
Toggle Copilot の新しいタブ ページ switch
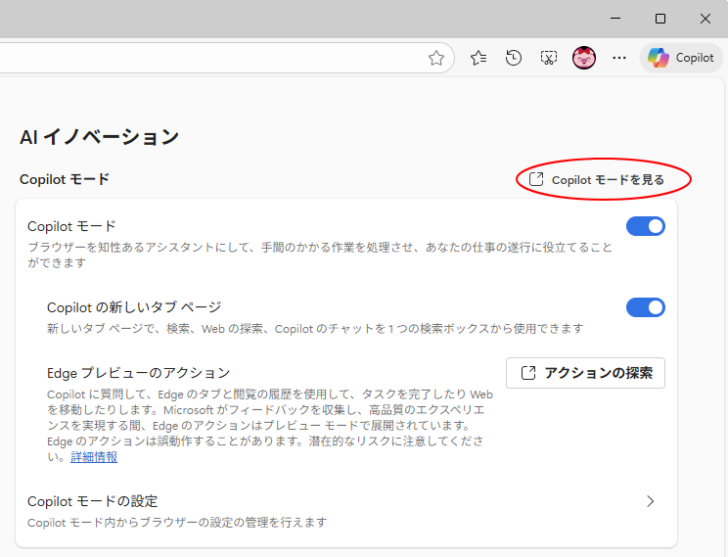[645, 307]
